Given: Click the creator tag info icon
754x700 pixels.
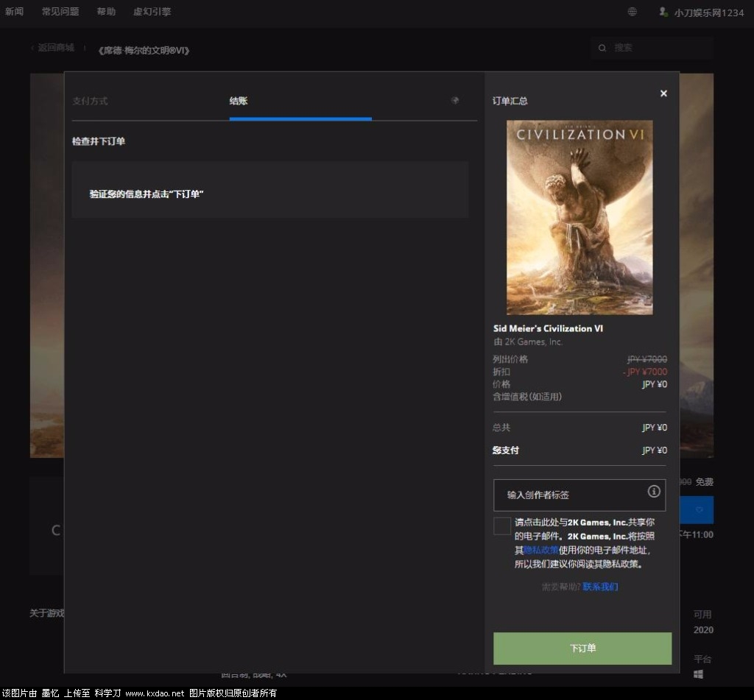Looking at the screenshot, I should coord(654,492).
